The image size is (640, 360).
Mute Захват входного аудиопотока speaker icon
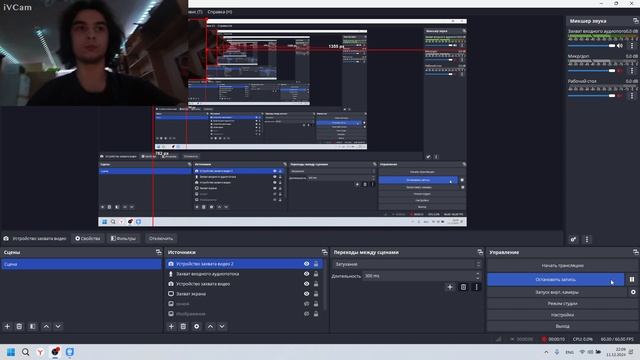[x=620, y=46]
